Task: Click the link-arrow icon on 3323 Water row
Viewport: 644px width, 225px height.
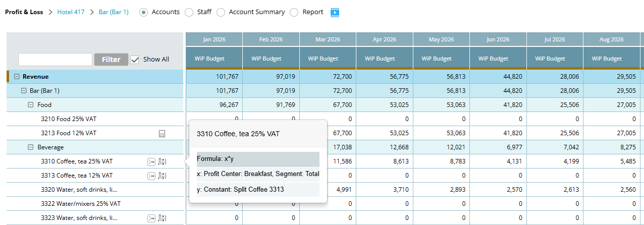Action: (151, 218)
